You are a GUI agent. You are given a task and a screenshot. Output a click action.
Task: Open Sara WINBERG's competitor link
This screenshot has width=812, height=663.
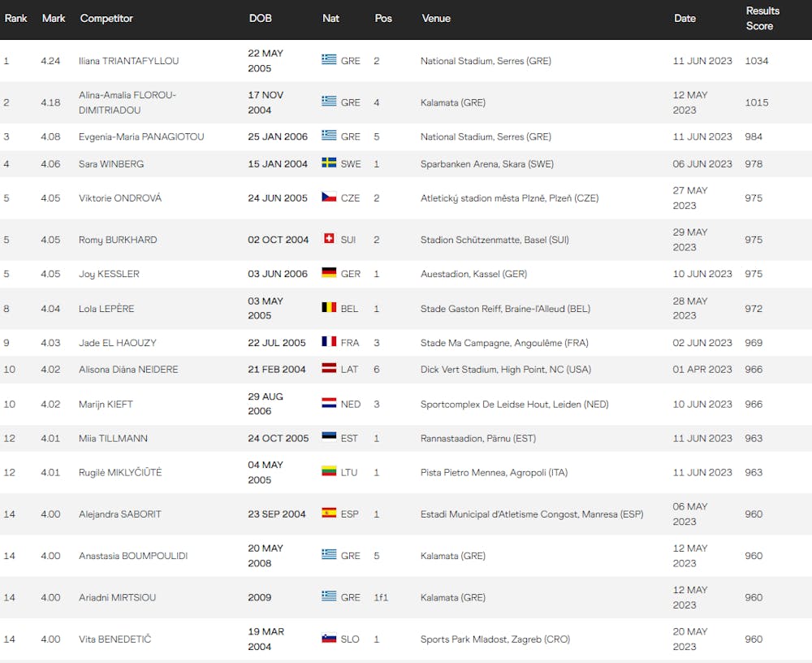pyautogui.click(x=111, y=164)
